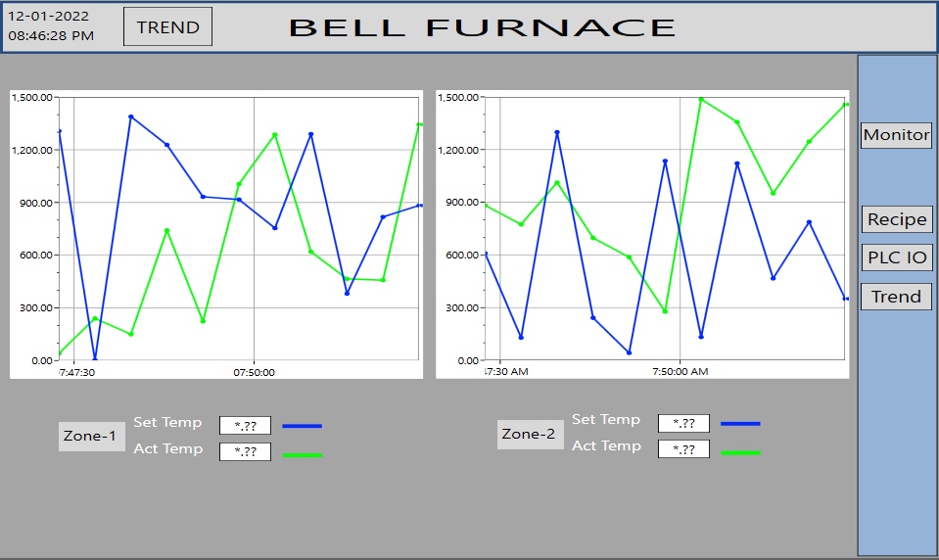Click 600.00 axis label on Zone-1 chart
The height and width of the screenshot is (560, 939).
pyautogui.click(x=36, y=256)
